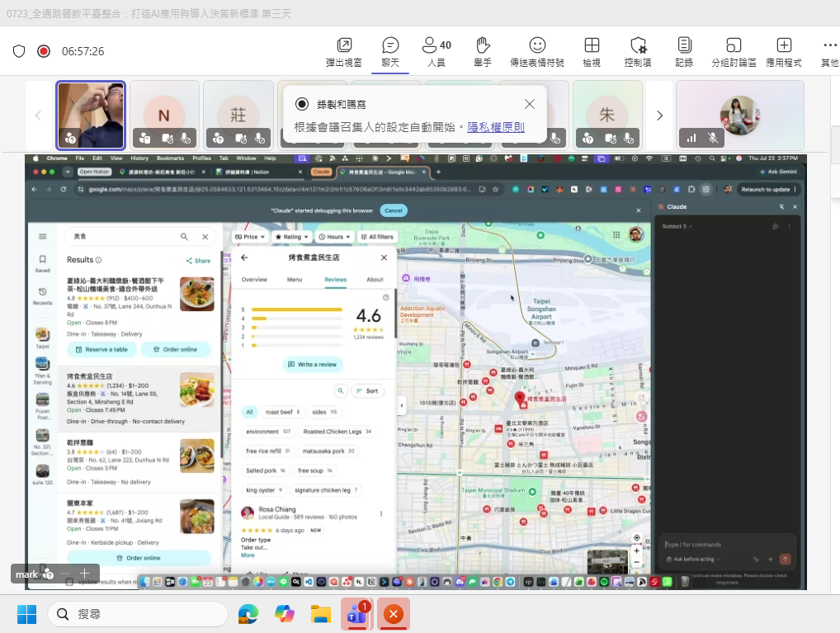Image resolution: width=840 pixels, height=633 pixels.
Task: Click Claude message input field
Action: [x=726, y=545]
